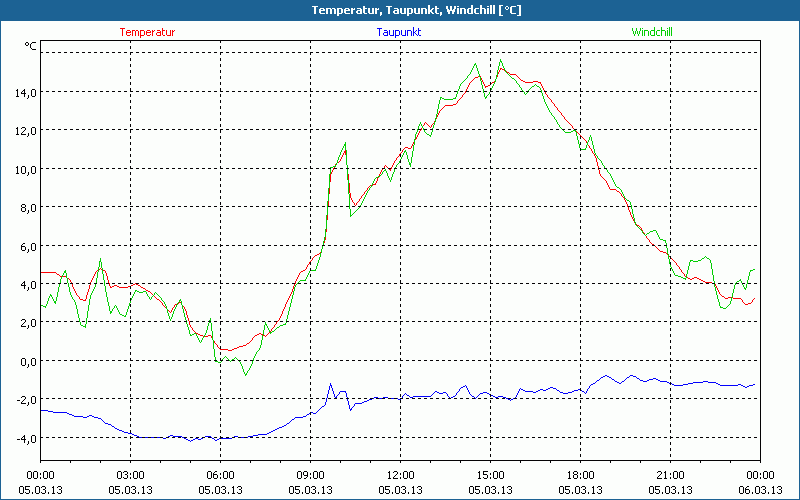Click the 06.03.13 date label

(x=760, y=490)
